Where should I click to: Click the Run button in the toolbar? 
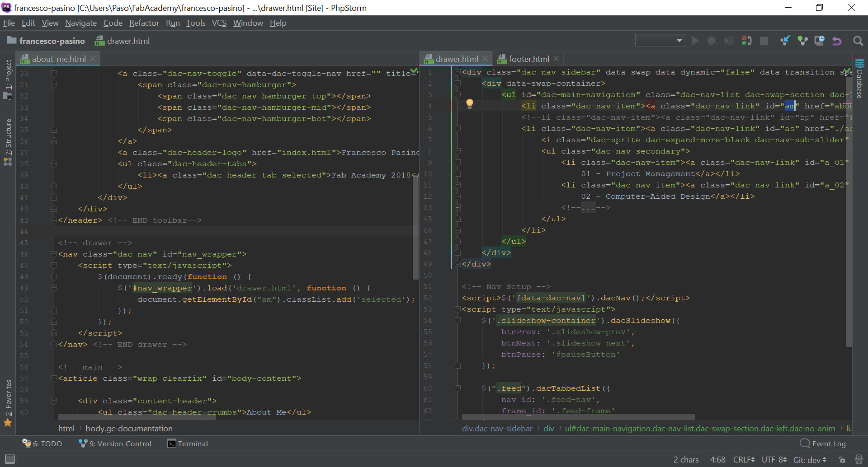(x=695, y=41)
